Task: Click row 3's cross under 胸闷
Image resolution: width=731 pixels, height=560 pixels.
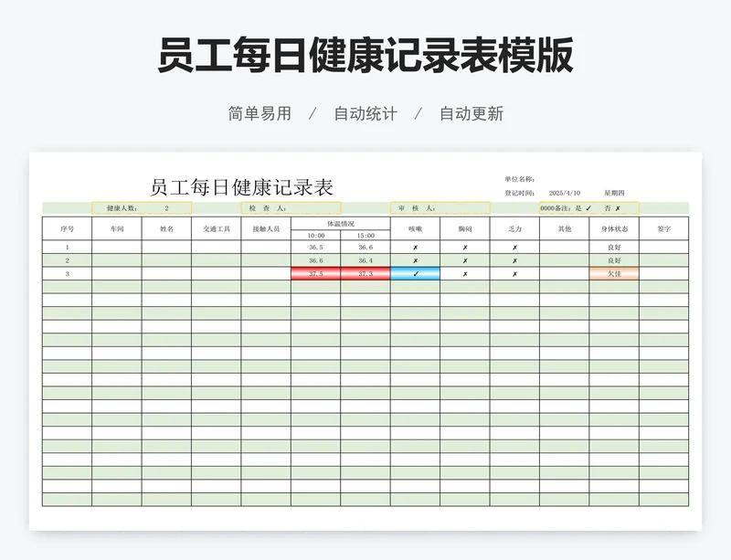Action: pos(465,274)
